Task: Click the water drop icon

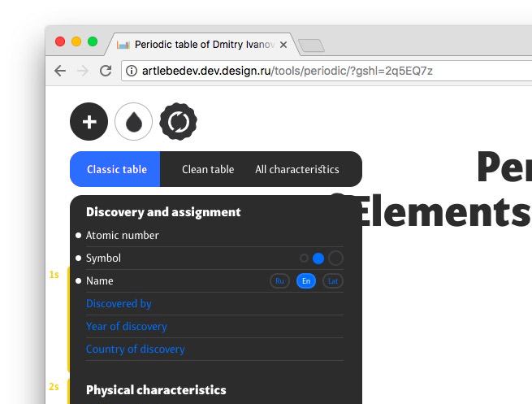Action: click(134, 122)
